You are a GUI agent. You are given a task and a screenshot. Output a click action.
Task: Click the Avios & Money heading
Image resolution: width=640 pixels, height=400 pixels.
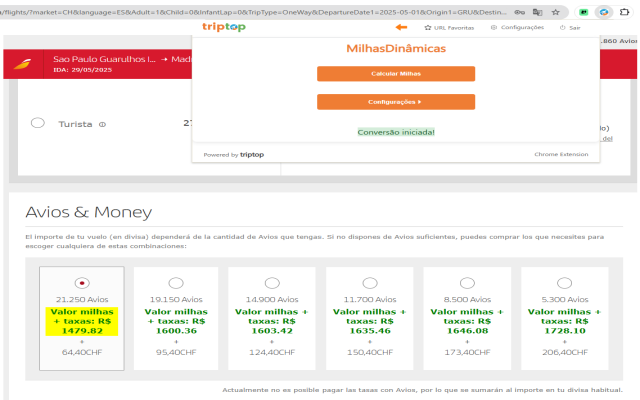89,212
